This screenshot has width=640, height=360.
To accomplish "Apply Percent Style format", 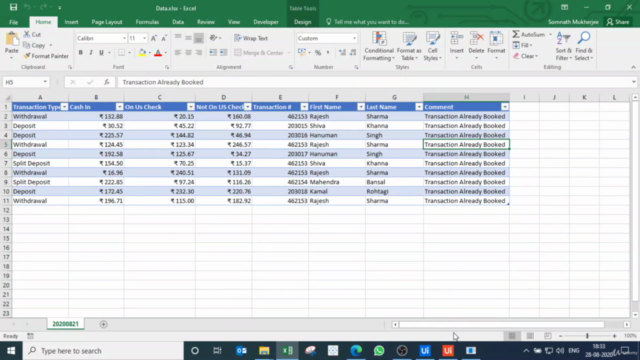I will (318, 52).
